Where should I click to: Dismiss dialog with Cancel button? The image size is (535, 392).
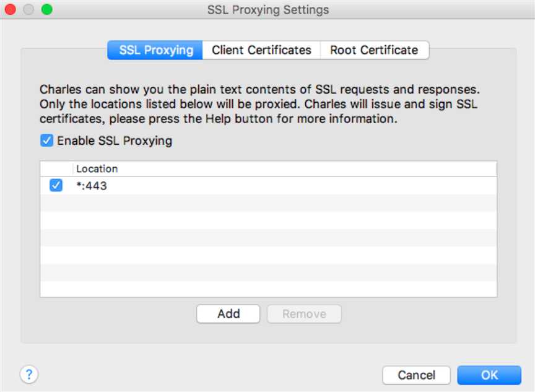(416, 375)
